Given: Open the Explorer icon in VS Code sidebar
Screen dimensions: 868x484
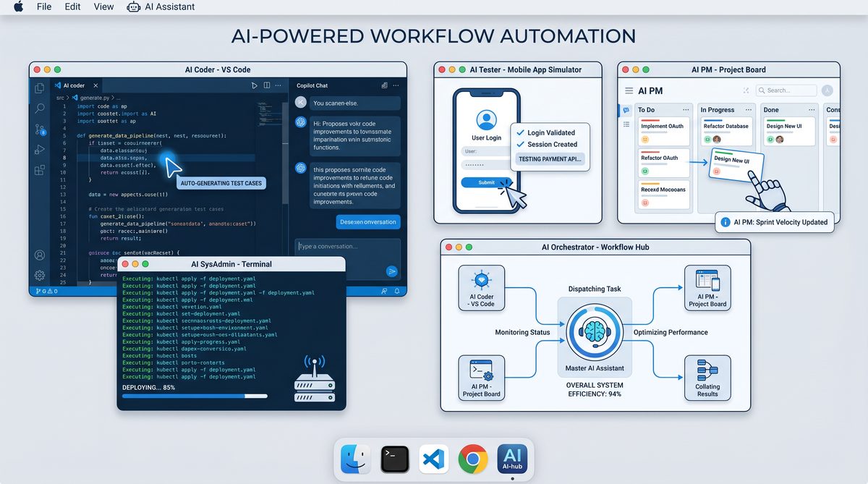Looking at the screenshot, I should coord(40,88).
